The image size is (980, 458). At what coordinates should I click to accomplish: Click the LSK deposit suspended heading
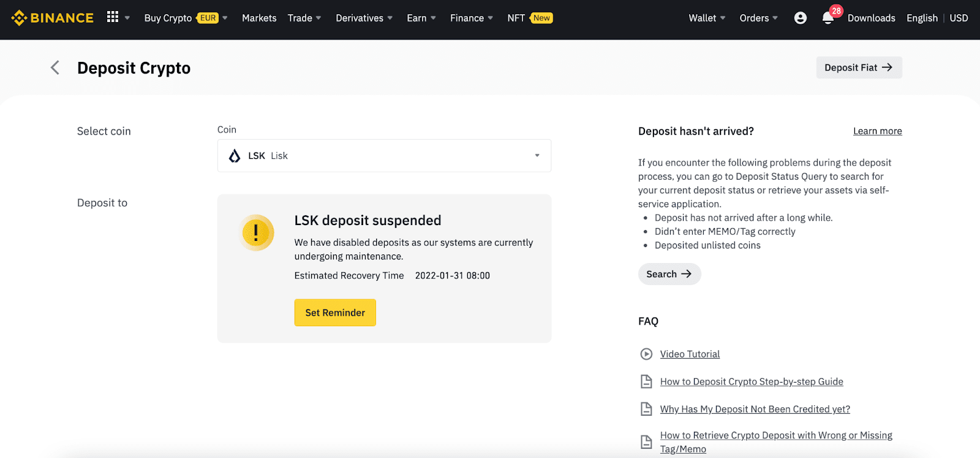point(367,221)
